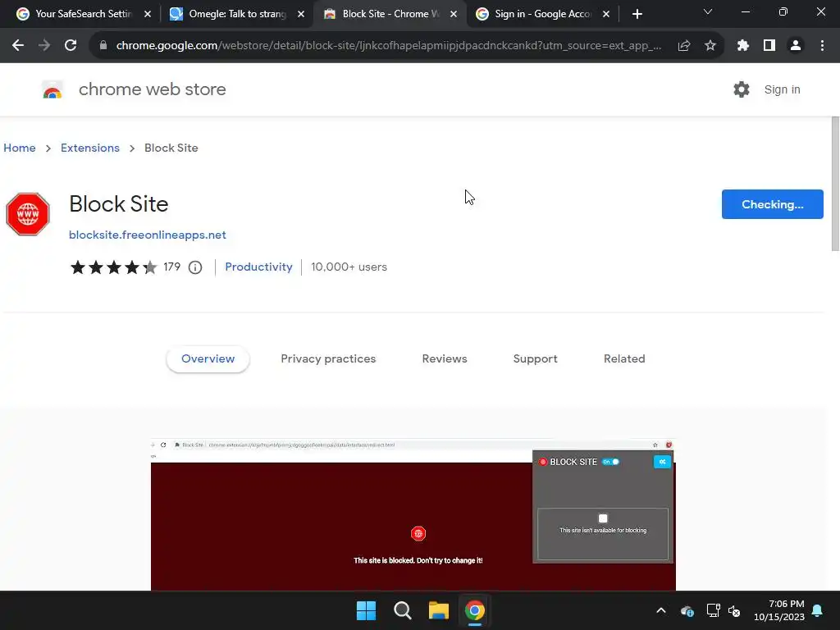This screenshot has height=630, width=840.
Task: Click the Checking... button
Action: pos(773,204)
